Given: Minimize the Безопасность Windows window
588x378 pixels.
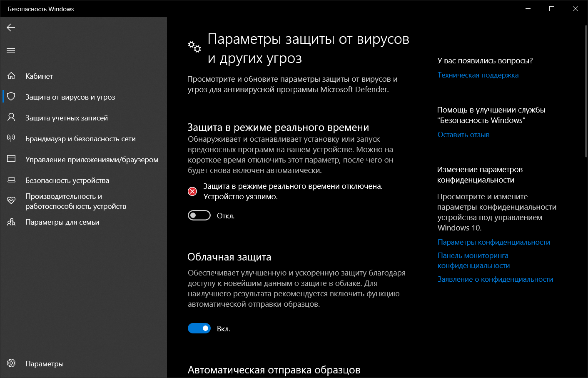Looking at the screenshot, I should click(x=528, y=9).
